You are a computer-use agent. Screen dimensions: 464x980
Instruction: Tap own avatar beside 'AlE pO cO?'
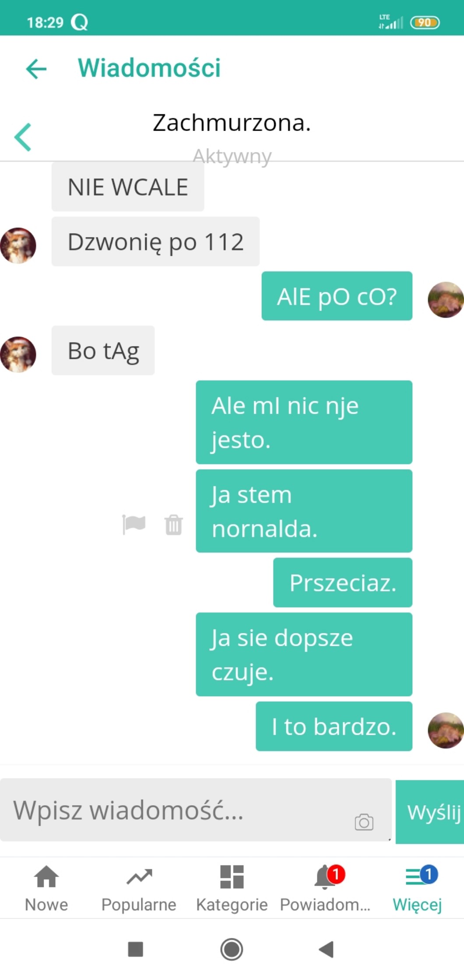coord(446,300)
